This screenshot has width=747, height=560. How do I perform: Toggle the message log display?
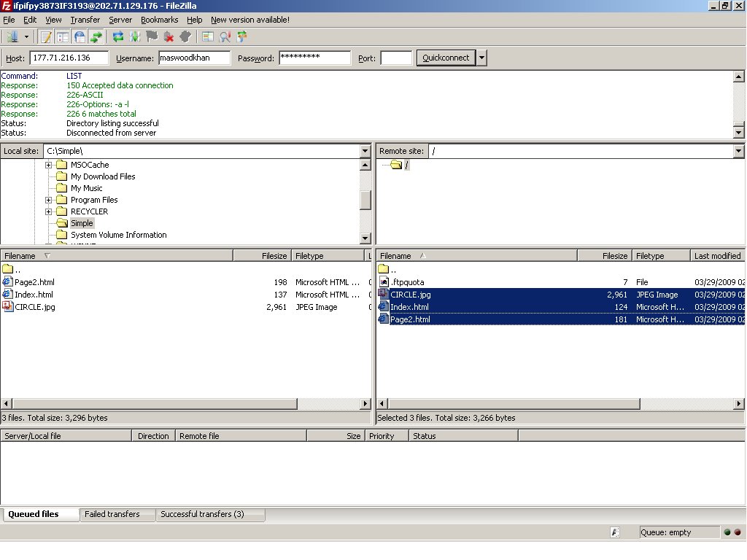coord(46,36)
